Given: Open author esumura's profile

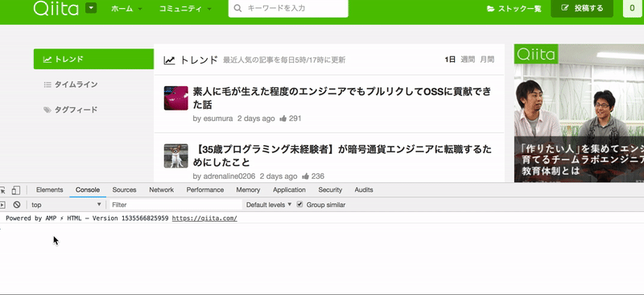Looking at the screenshot, I should (217, 118).
